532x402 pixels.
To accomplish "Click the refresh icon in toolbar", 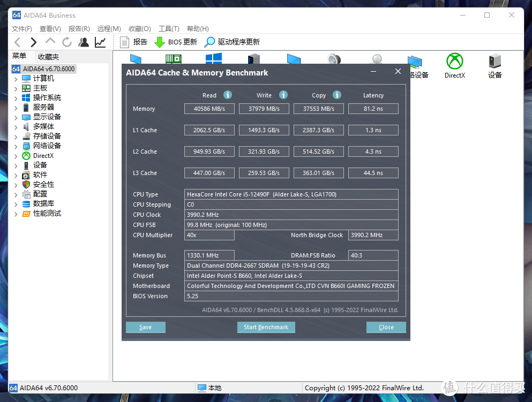I will 67,42.
